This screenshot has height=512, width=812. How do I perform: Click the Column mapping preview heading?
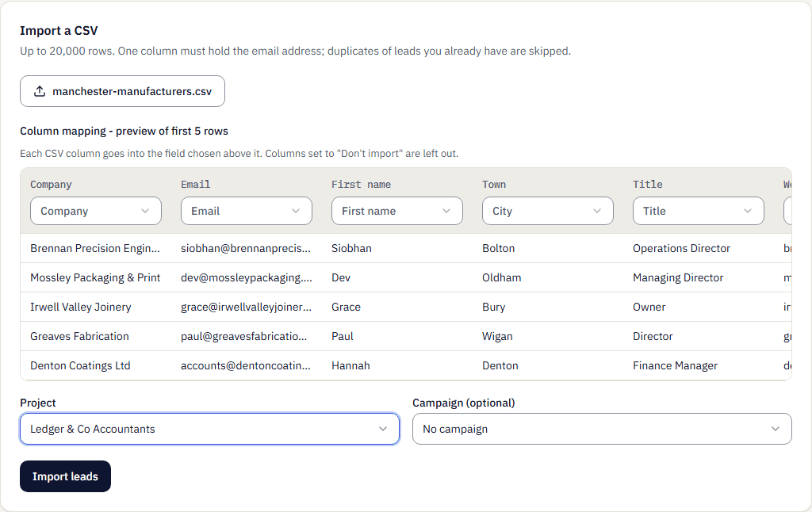click(x=124, y=131)
